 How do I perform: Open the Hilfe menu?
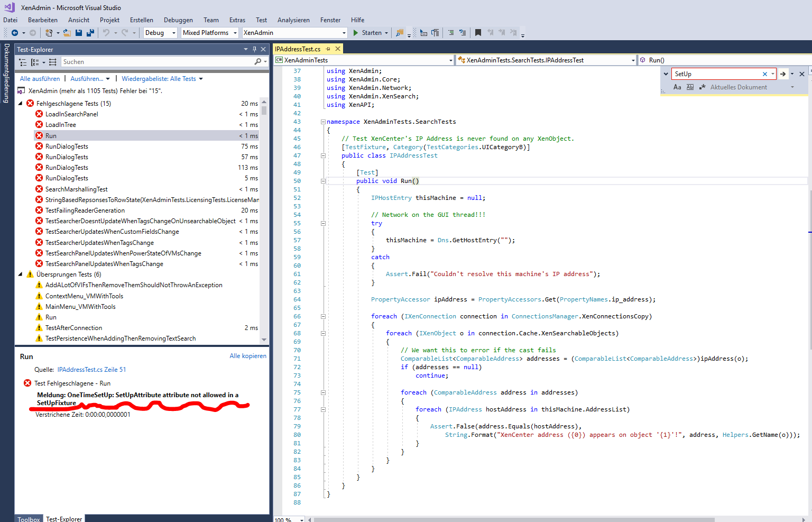[x=357, y=20]
